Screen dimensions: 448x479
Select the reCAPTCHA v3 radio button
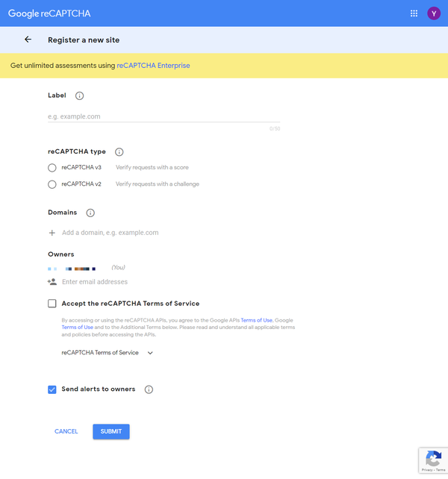(x=52, y=168)
